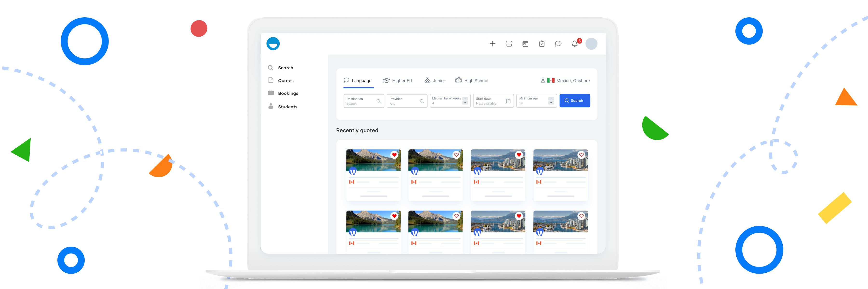This screenshot has height=289, width=868.
Task: Click the blue Search button
Action: coord(575,101)
